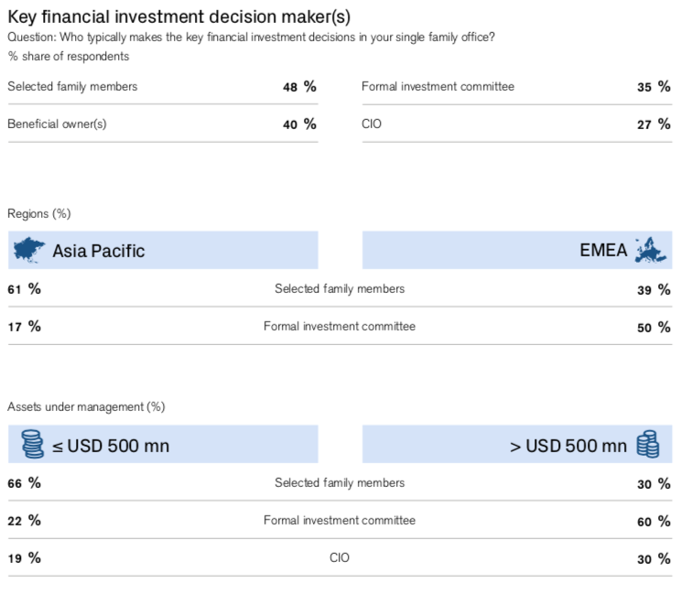
Task: Click the '> USD 500 mn' header label
Action: (x=568, y=447)
